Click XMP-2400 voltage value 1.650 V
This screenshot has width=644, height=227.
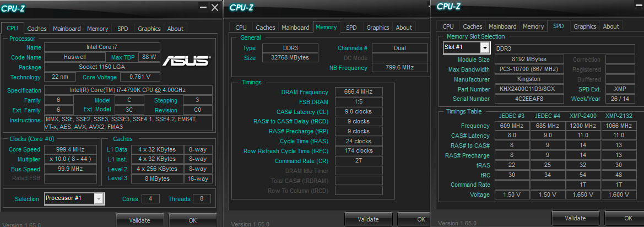(x=583, y=194)
